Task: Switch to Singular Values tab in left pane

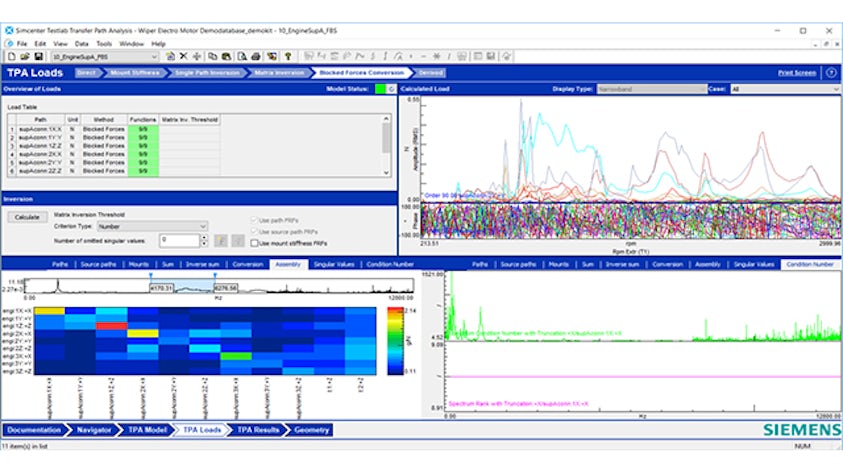Action: coord(334,264)
